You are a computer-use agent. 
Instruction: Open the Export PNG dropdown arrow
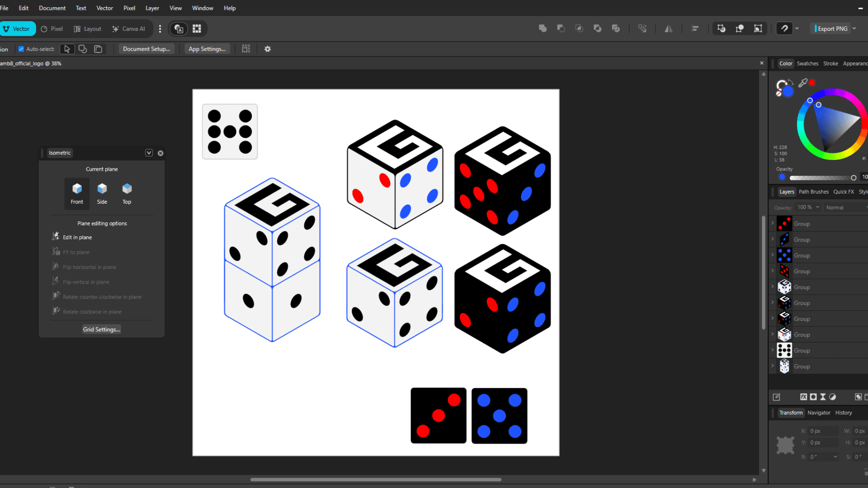(854, 28)
